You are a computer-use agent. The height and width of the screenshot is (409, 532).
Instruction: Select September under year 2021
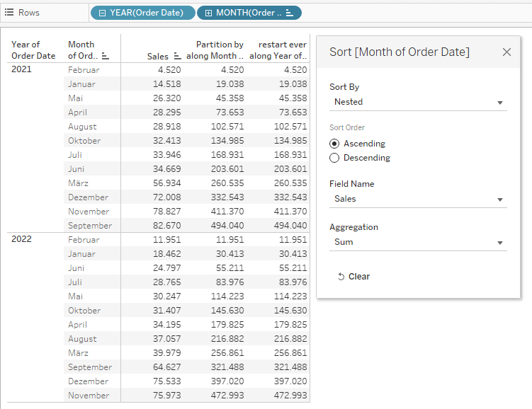click(90, 226)
